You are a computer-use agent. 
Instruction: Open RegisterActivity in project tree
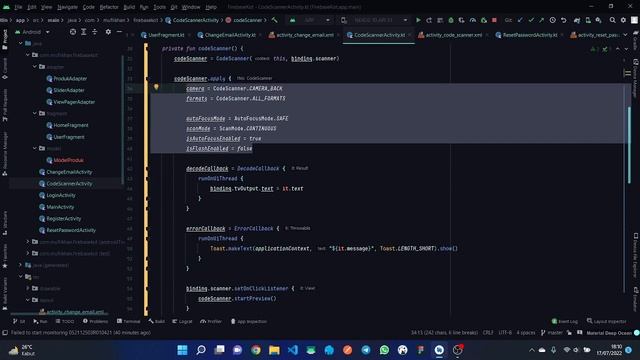tap(64, 218)
